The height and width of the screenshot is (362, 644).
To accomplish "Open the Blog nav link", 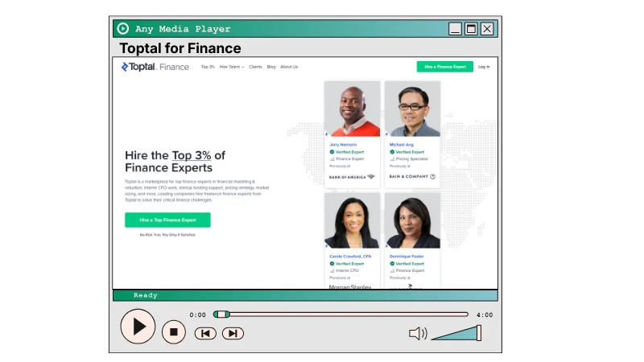I will [271, 67].
